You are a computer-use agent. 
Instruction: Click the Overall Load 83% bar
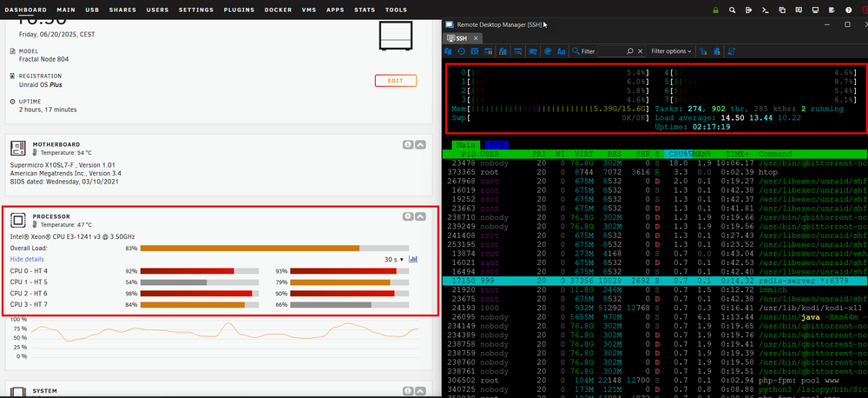[274, 249]
